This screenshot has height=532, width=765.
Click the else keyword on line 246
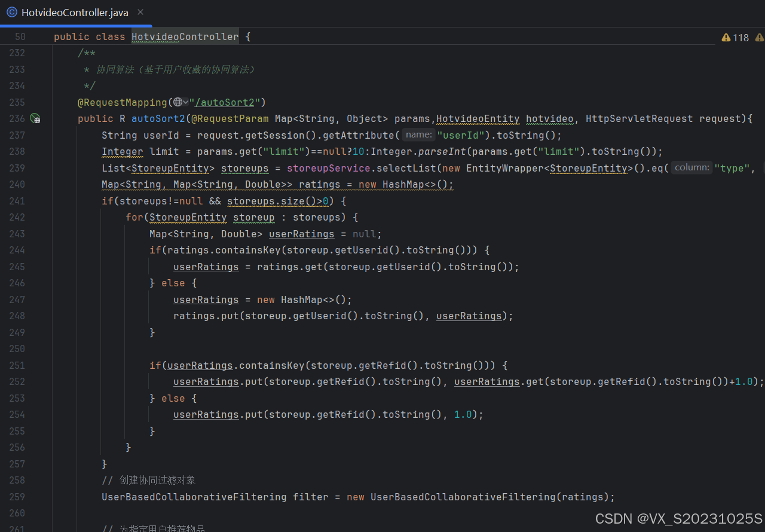(x=173, y=283)
